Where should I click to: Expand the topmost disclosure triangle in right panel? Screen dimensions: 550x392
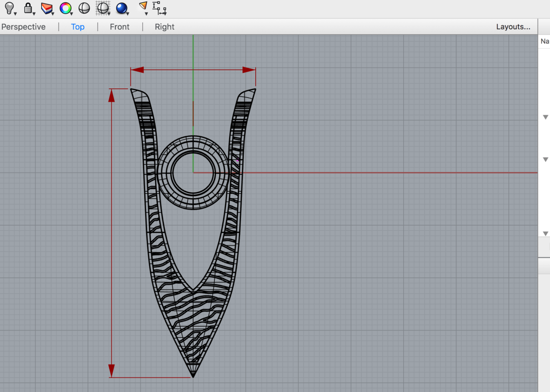point(545,117)
